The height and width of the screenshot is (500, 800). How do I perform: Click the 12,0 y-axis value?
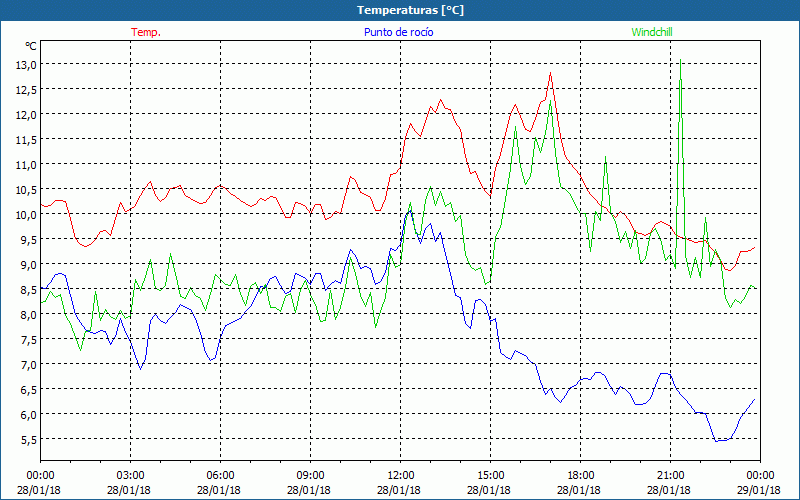(27, 114)
